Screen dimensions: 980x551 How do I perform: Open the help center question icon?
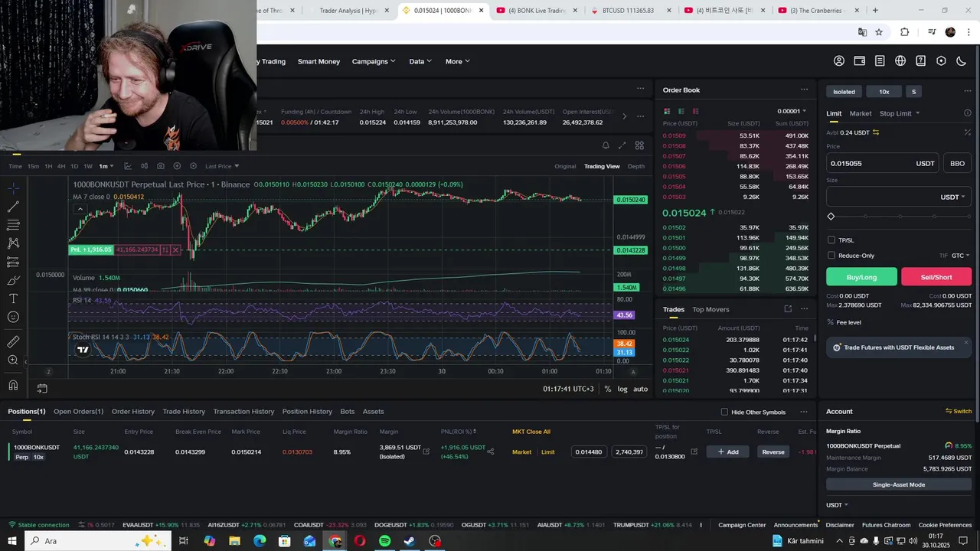[921, 61]
